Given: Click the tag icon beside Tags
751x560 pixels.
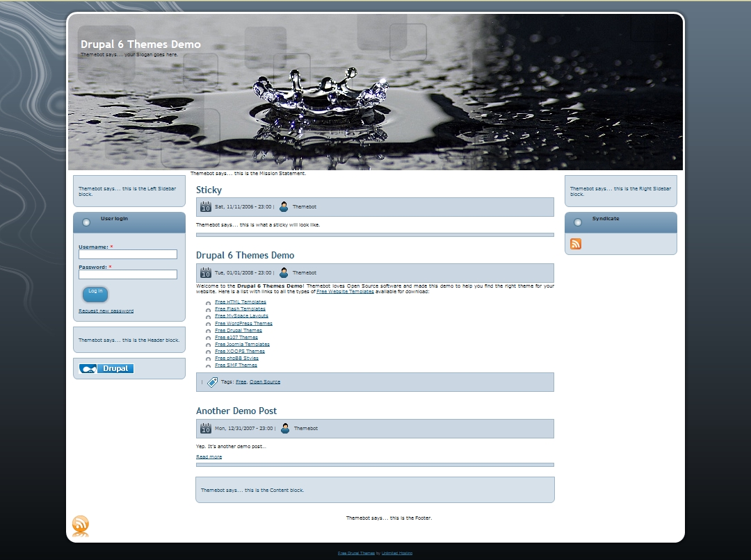Looking at the screenshot, I should tap(213, 382).
